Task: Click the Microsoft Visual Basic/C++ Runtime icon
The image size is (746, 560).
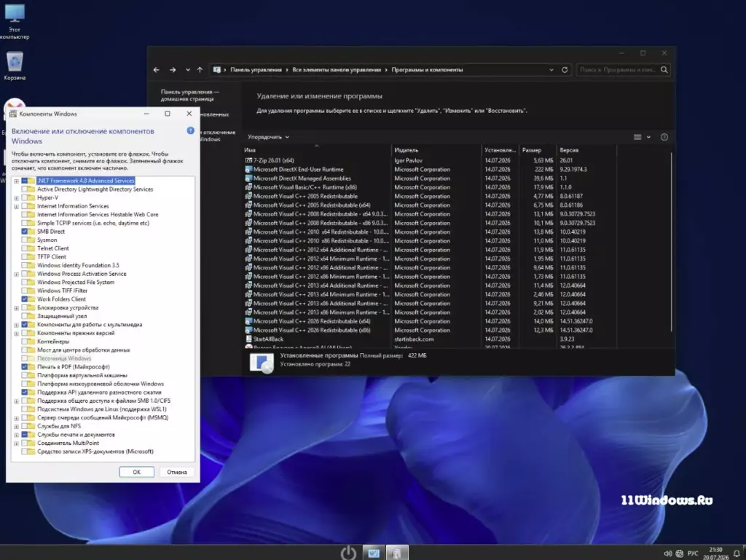Action: coord(248,187)
